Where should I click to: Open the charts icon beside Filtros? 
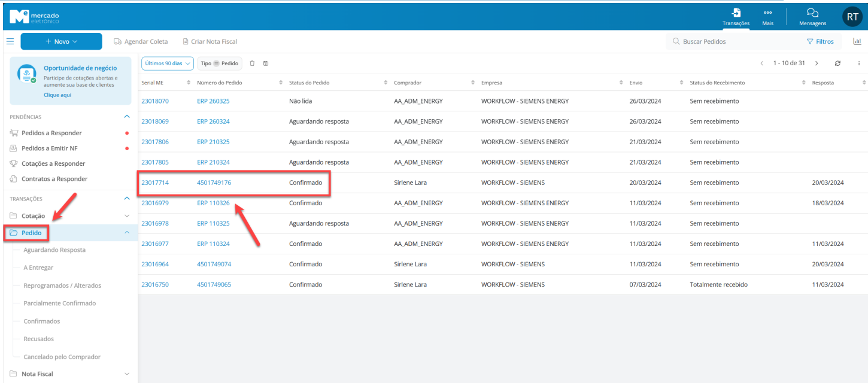click(x=857, y=41)
